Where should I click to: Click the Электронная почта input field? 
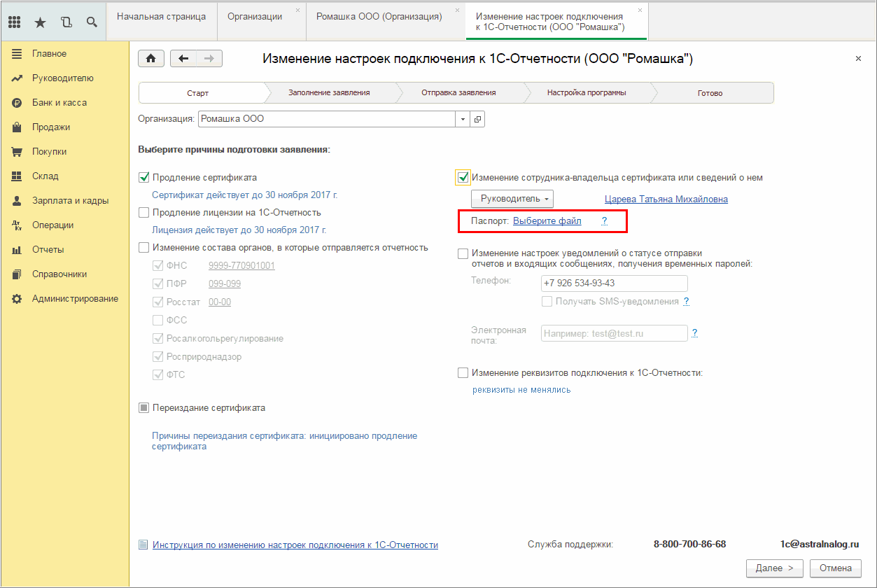pyautogui.click(x=615, y=333)
